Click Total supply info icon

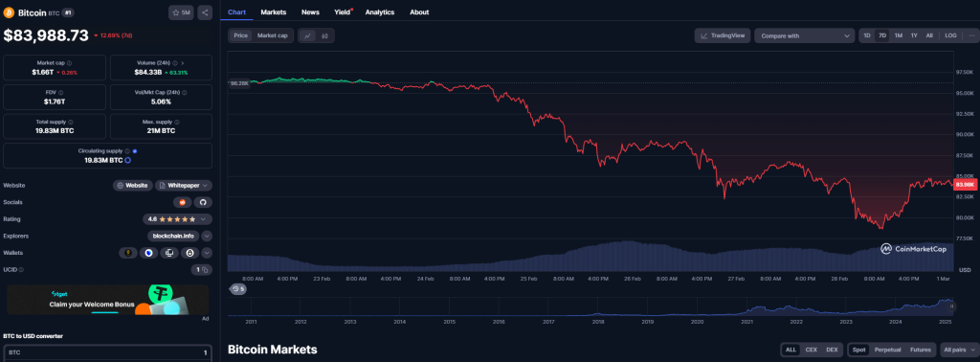70,122
